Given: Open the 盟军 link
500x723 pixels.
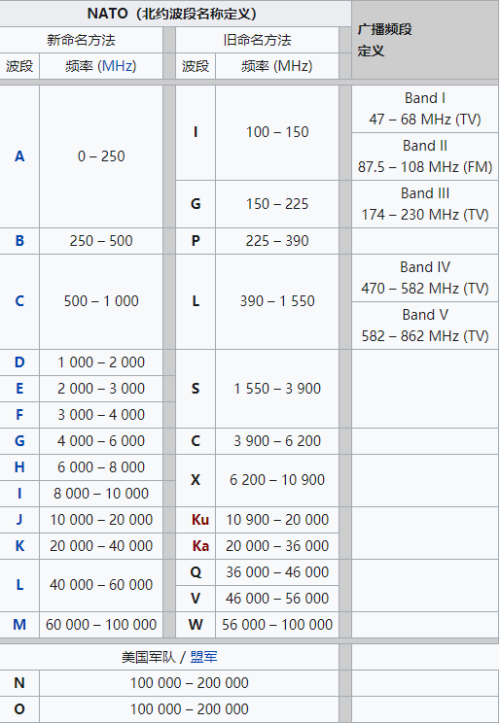Looking at the screenshot, I should (203, 657).
